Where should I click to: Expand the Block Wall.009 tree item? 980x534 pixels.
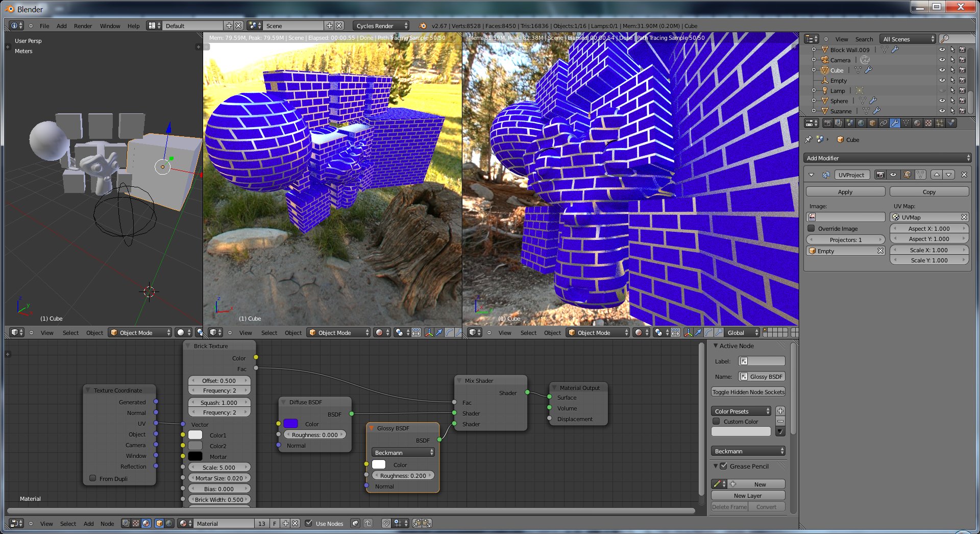814,50
